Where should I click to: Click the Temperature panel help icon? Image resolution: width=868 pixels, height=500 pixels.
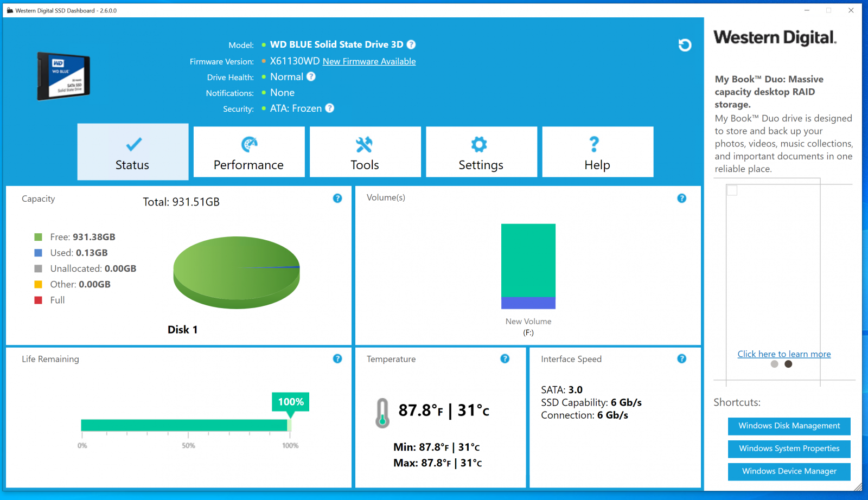click(505, 359)
